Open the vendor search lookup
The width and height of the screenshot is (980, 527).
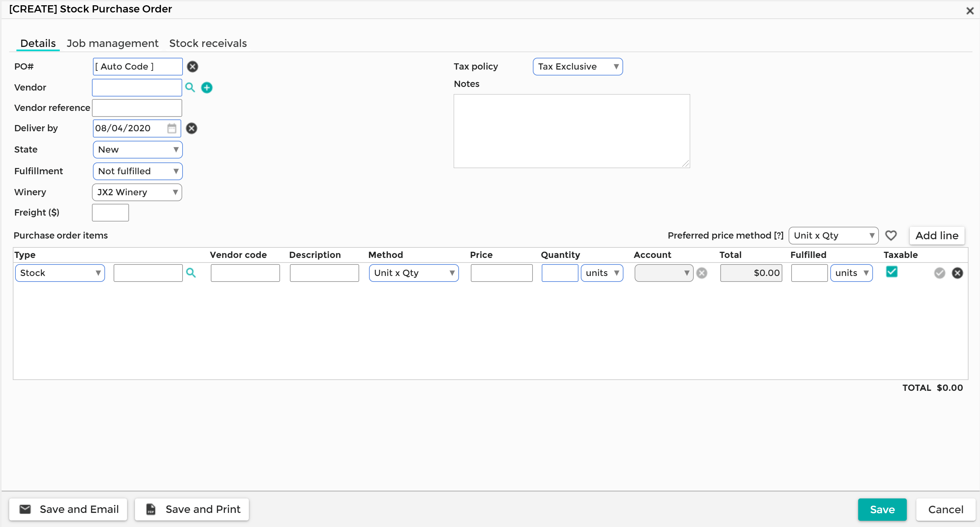point(190,88)
